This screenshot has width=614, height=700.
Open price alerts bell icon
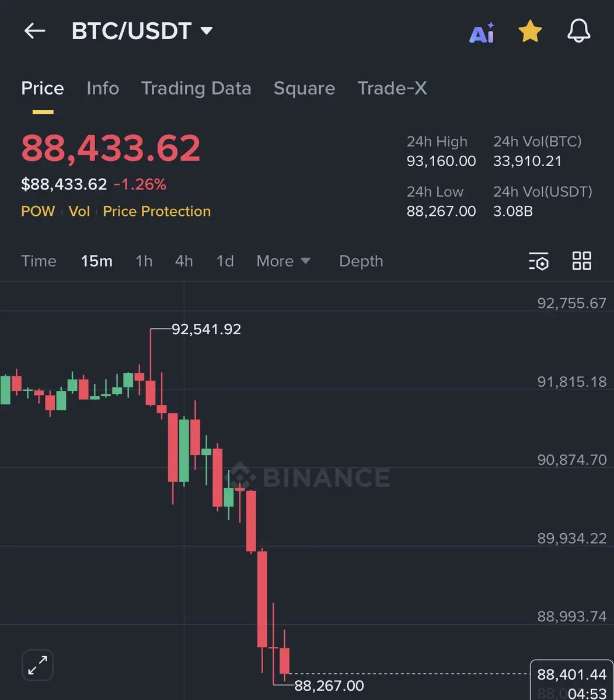578,32
